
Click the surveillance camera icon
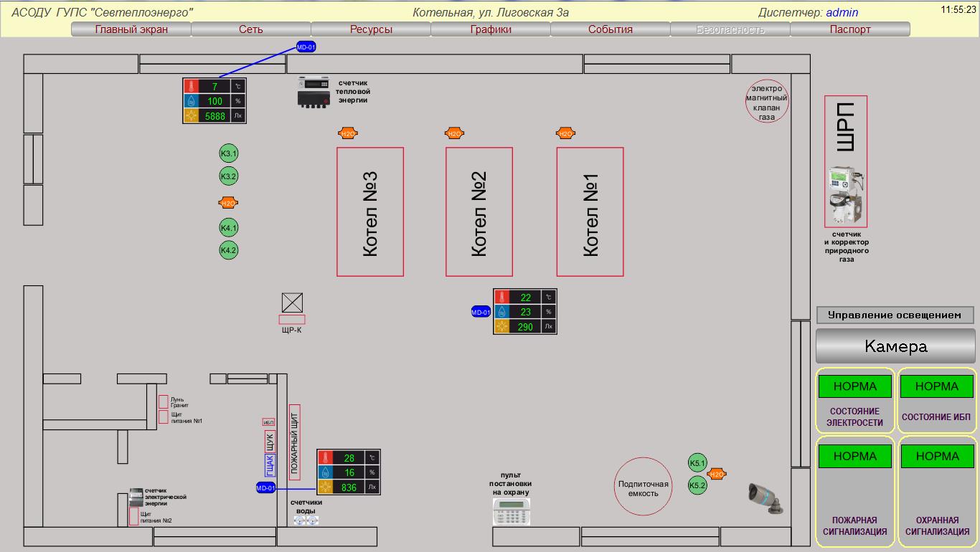765,498
